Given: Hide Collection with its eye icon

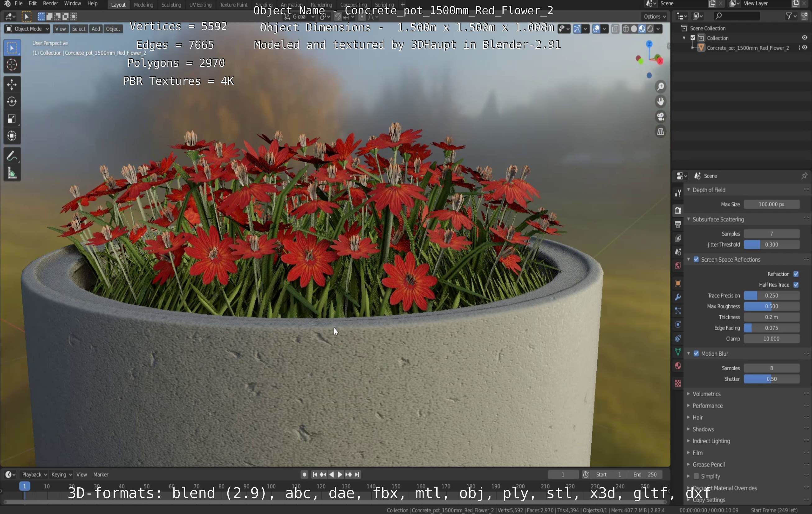Looking at the screenshot, I should click(x=805, y=38).
